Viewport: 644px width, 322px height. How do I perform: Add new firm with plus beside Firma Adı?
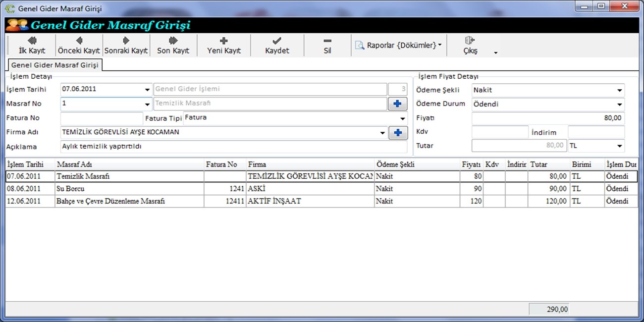pyautogui.click(x=397, y=133)
